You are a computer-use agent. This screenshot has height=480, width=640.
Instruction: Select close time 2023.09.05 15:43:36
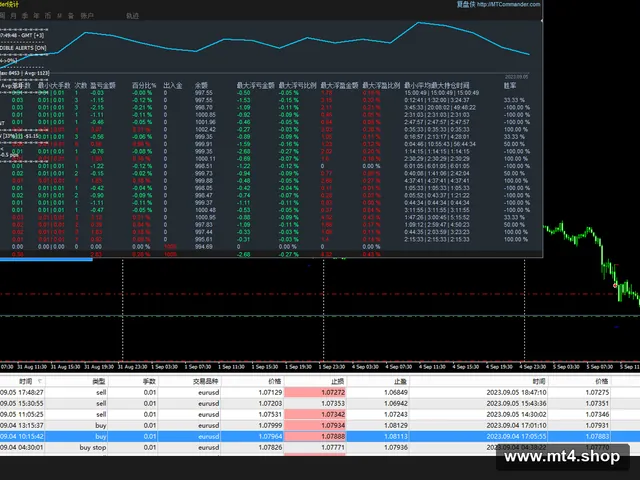click(x=516, y=404)
